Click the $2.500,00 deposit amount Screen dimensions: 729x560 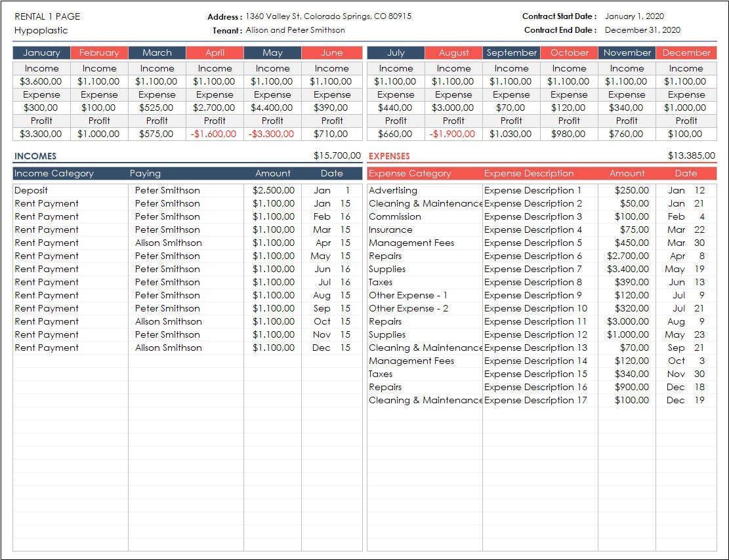coord(274,191)
